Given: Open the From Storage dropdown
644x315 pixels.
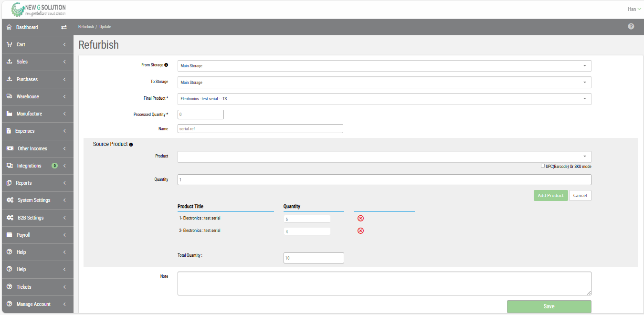Looking at the screenshot, I should (x=384, y=66).
